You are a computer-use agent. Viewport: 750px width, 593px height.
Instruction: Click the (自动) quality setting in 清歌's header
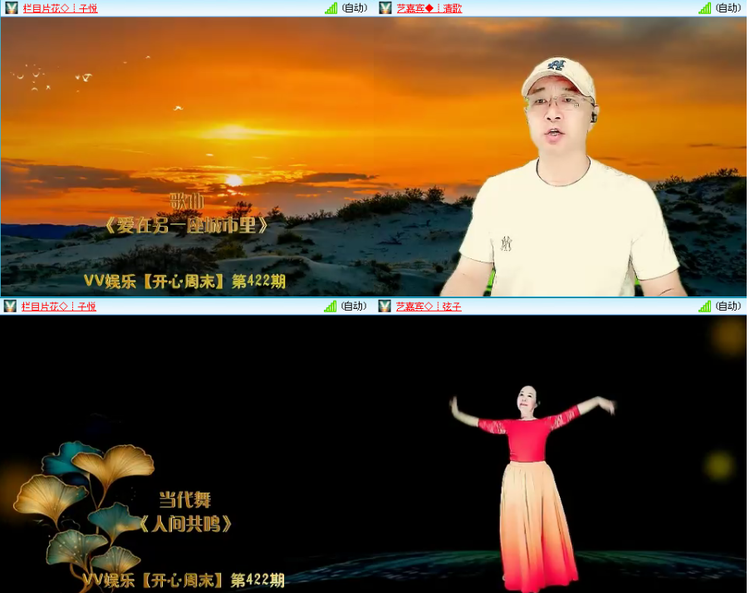click(728, 8)
